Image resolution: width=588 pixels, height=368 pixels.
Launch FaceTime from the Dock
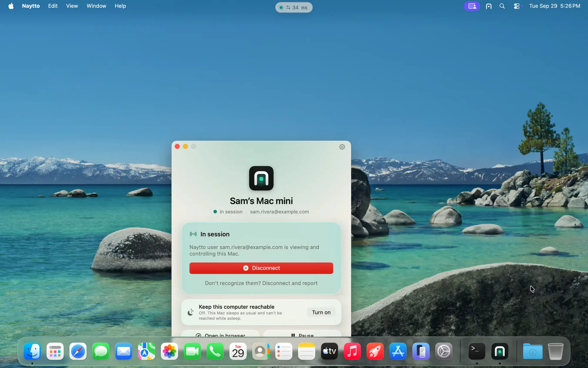coord(192,351)
